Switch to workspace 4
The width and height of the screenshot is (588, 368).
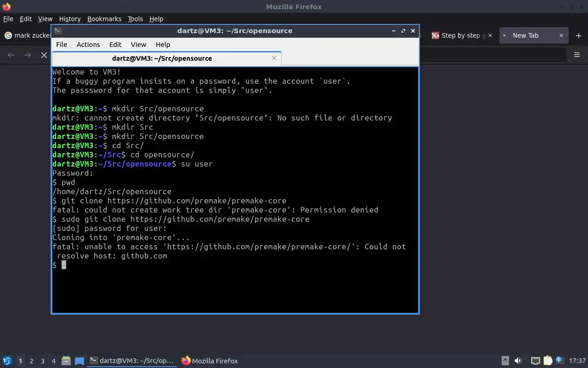(x=53, y=361)
